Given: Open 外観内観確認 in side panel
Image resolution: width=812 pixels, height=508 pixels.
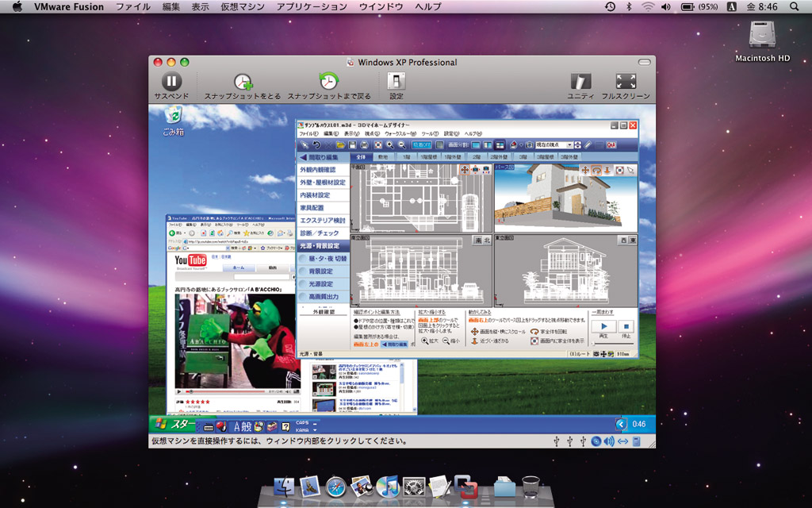Looking at the screenshot, I should [x=324, y=170].
